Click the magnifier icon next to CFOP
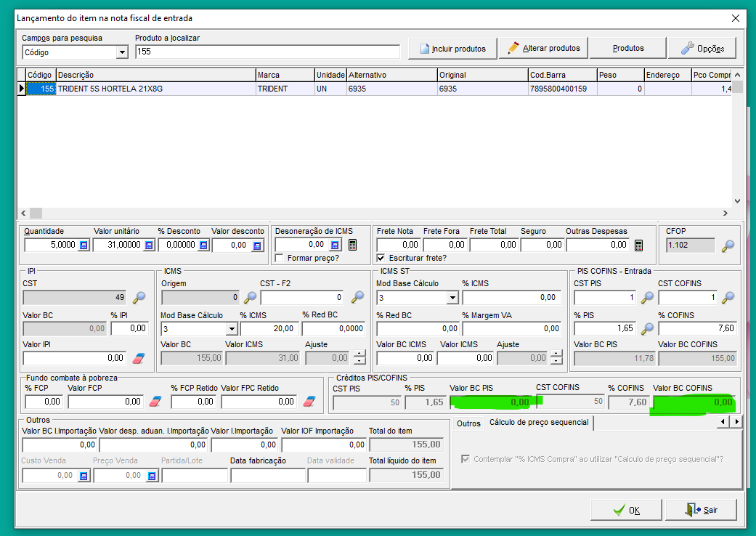The height and width of the screenshot is (536, 756). click(x=727, y=245)
